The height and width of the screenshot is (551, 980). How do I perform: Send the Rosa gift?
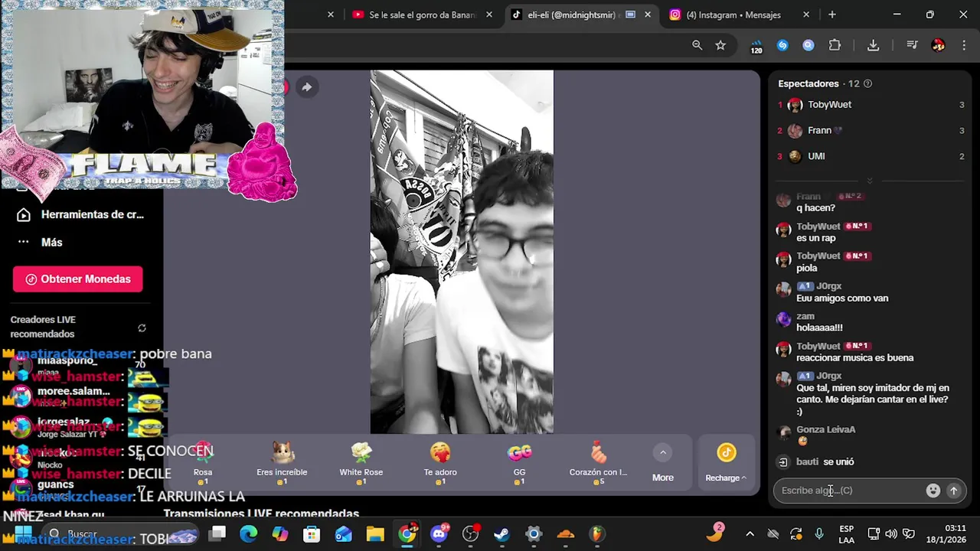[x=203, y=463]
